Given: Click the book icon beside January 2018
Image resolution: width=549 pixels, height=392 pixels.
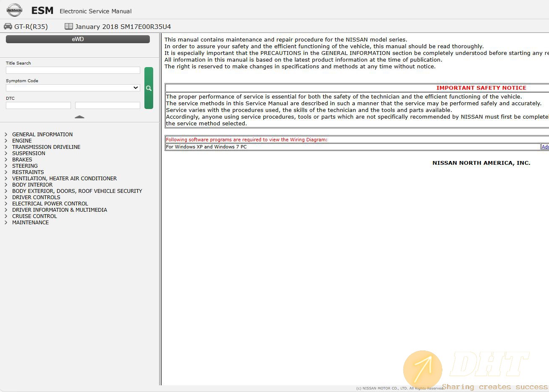Looking at the screenshot, I should pyautogui.click(x=69, y=26).
